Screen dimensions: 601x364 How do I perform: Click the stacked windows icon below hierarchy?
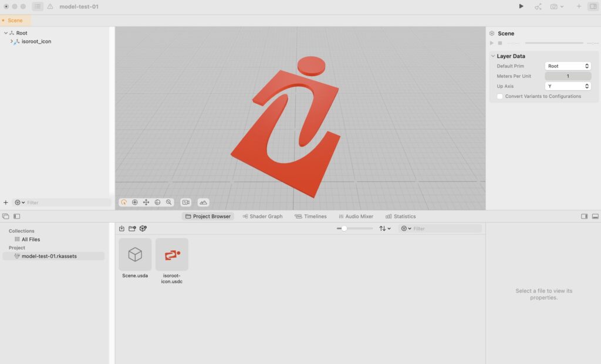coord(6,216)
